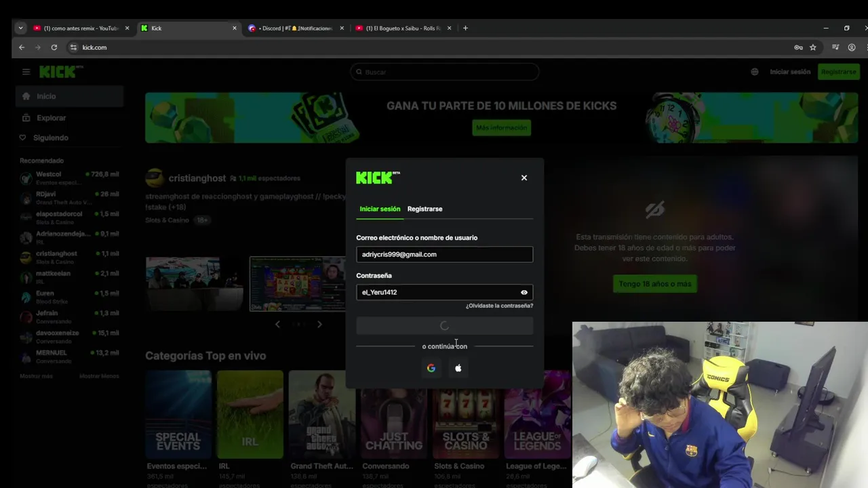
Task: Open recommended channel Adrianozendeja
Action: [69, 237]
